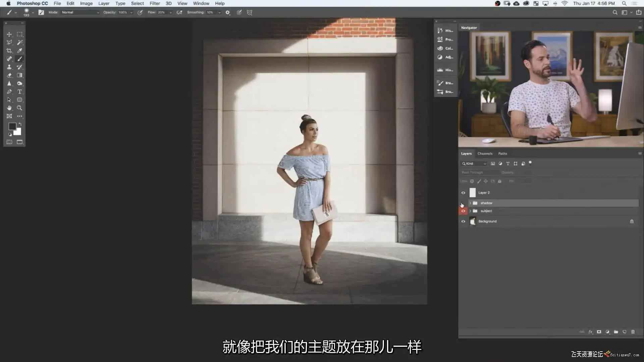The height and width of the screenshot is (362, 644).
Task: Select the Gradient tool
Action: tap(19, 75)
